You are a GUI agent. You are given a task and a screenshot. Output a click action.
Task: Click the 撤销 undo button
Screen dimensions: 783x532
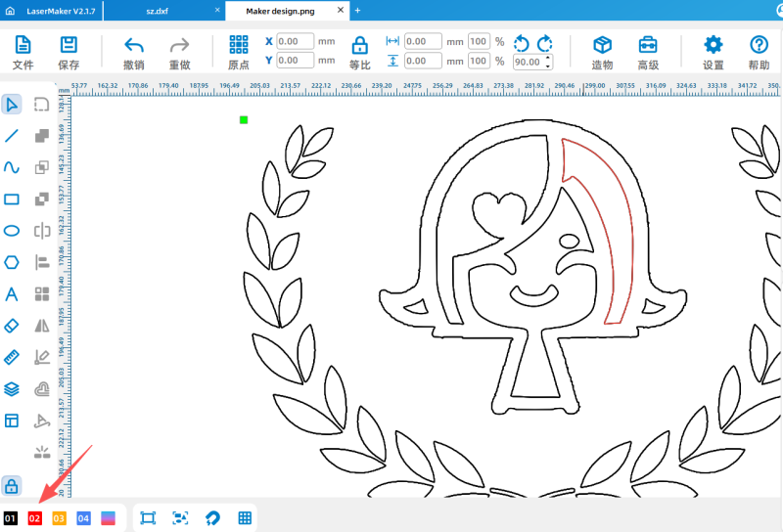click(134, 52)
